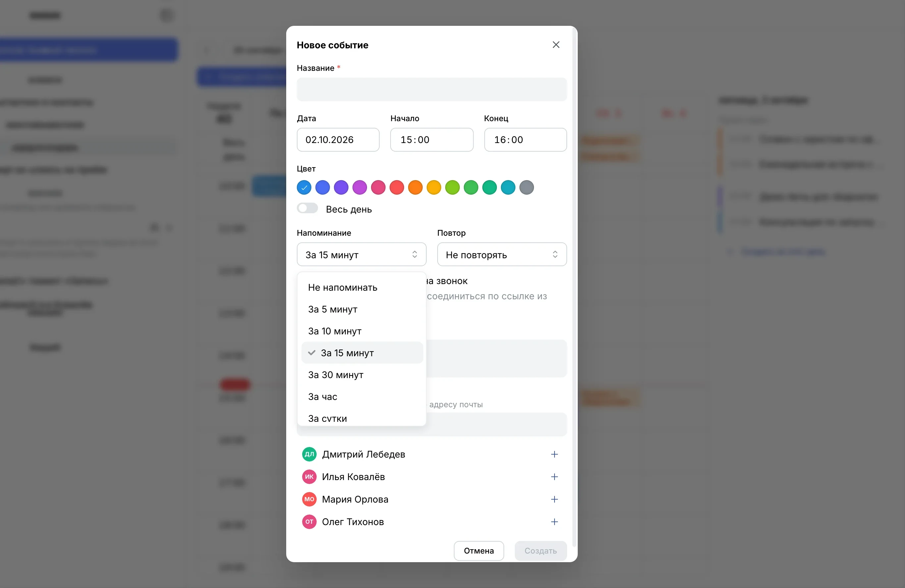Pick the green color swatch
Image resolution: width=905 pixels, height=588 pixels.
pyautogui.click(x=471, y=187)
